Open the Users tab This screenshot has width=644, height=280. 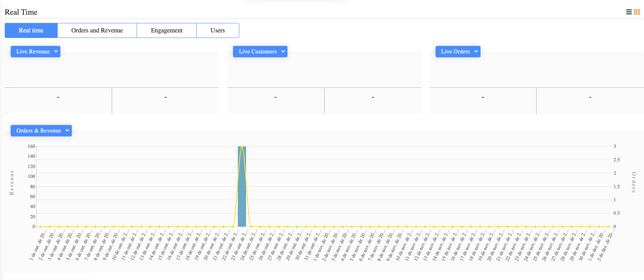(x=218, y=30)
